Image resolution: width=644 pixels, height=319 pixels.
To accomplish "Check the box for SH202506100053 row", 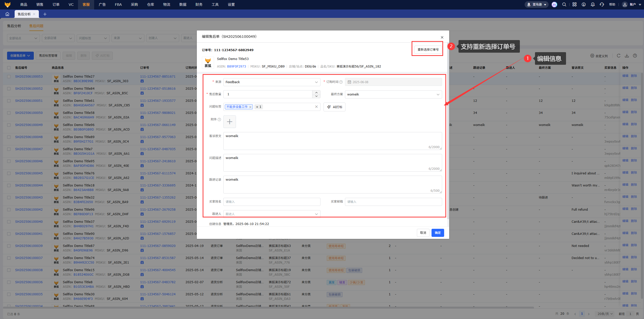I will [9, 77].
